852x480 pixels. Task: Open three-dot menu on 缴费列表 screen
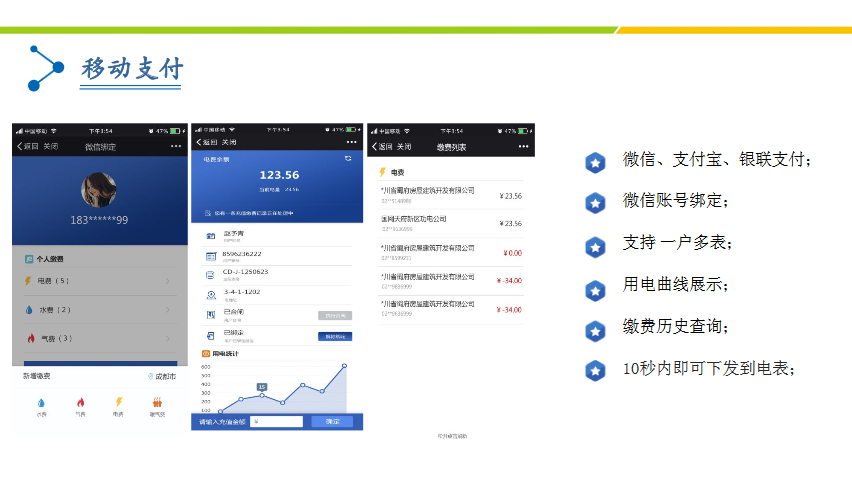coord(522,146)
